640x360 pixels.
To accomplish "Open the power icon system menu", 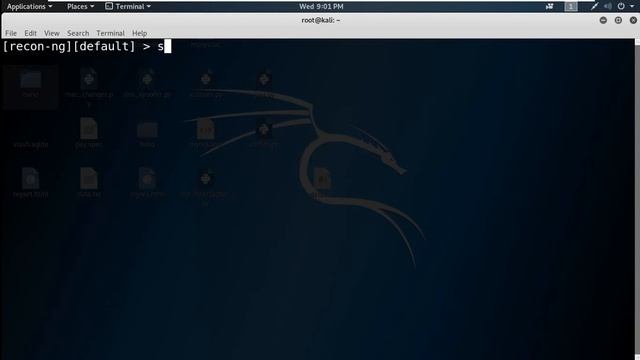I will tap(621, 6).
